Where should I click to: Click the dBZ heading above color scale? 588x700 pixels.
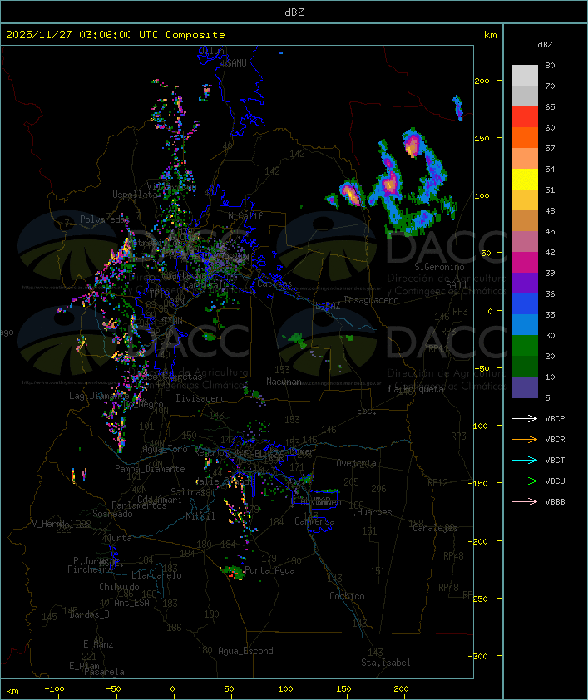(545, 45)
